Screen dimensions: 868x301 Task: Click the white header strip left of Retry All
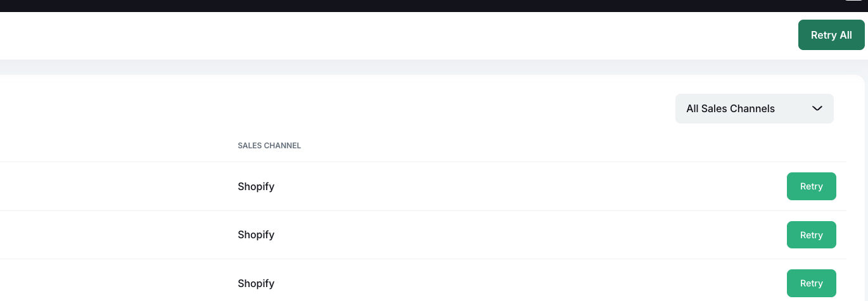(380, 35)
